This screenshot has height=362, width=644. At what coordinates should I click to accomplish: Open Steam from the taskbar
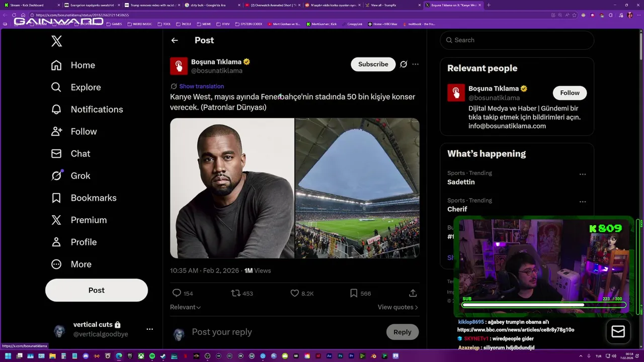163,356
